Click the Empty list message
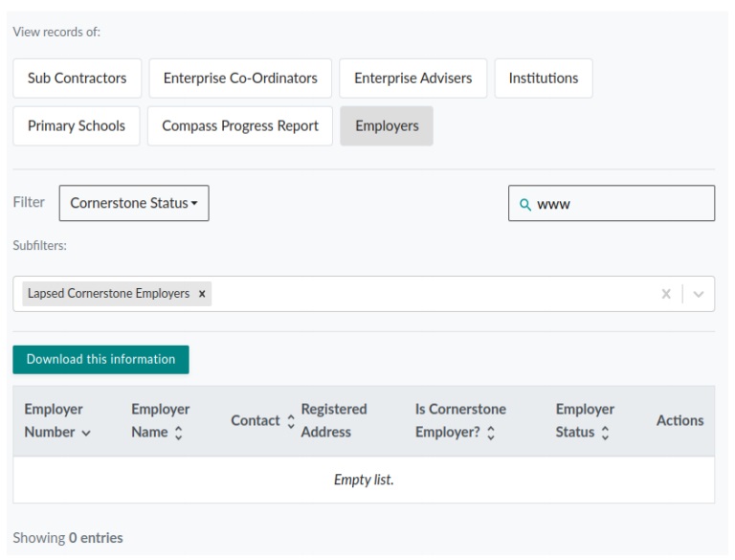Image resolution: width=735 pixels, height=560 pixels. pos(364,480)
